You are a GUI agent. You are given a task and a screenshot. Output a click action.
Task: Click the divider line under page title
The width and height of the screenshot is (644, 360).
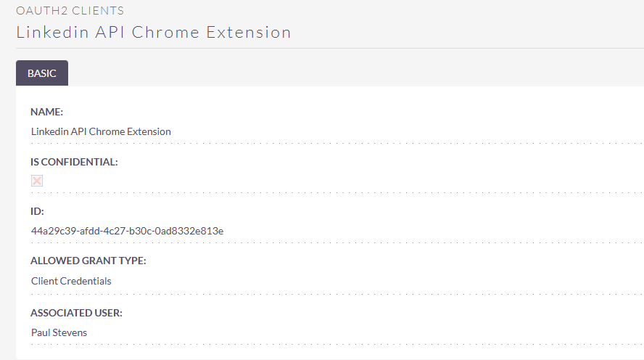(x=330, y=48)
